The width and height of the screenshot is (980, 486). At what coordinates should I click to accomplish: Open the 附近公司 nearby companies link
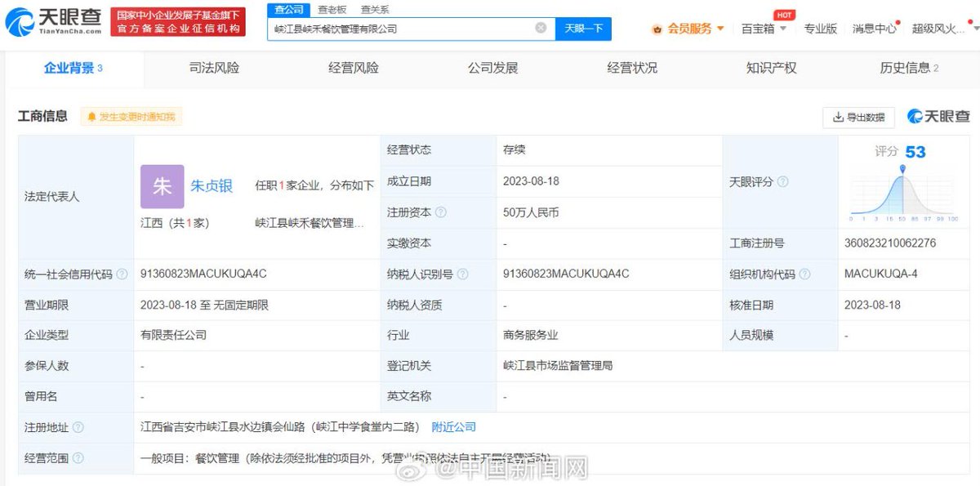[453, 427]
